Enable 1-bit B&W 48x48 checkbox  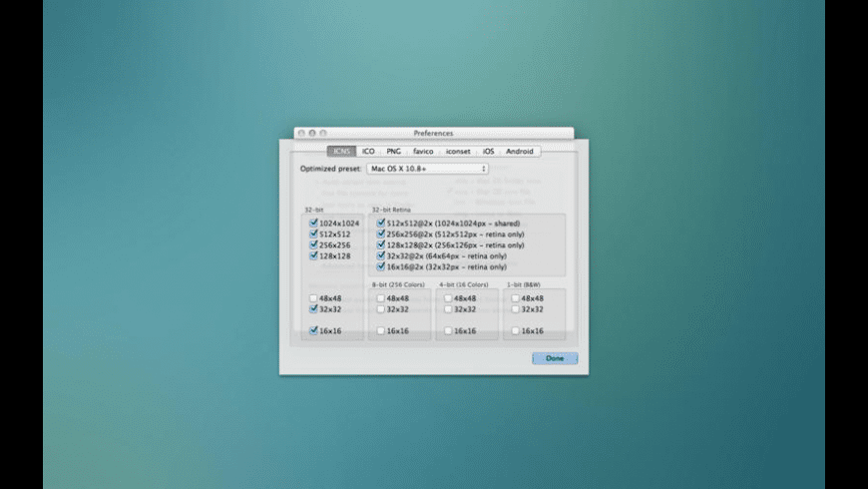[516, 298]
